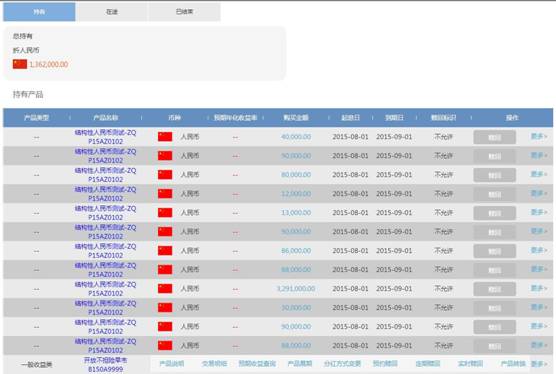Image resolution: width=556 pixels, height=374 pixels.
Task: Click the flag icon in the 12,000.00 row
Action: pos(165,194)
